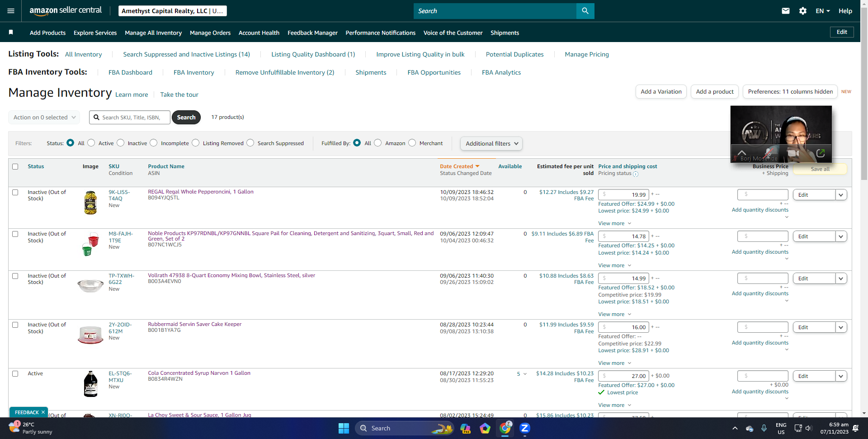
Task: Close the Feedback tab with its X
Action: [x=43, y=412]
